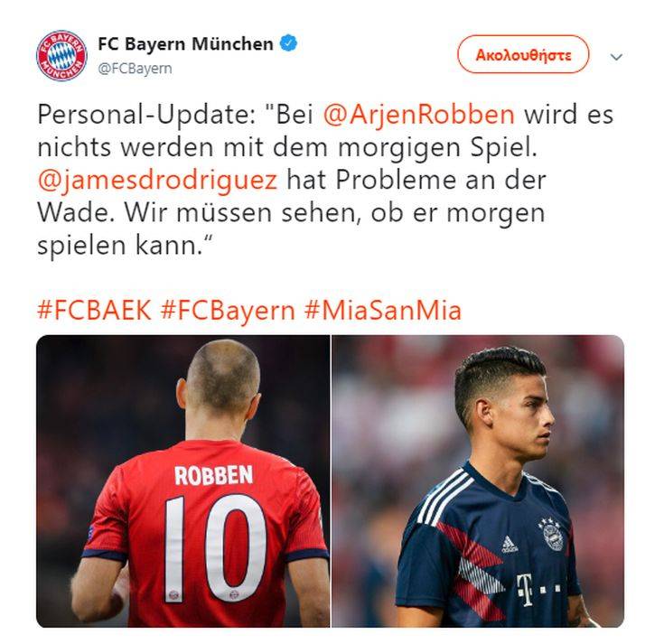Click the number 10 on the red jersey
Viewport: 664px width, 644px height.
pyautogui.click(x=216, y=549)
